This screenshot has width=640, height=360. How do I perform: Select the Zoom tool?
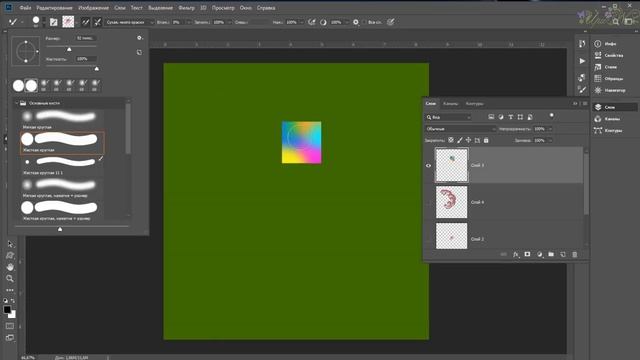pos(10,278)
